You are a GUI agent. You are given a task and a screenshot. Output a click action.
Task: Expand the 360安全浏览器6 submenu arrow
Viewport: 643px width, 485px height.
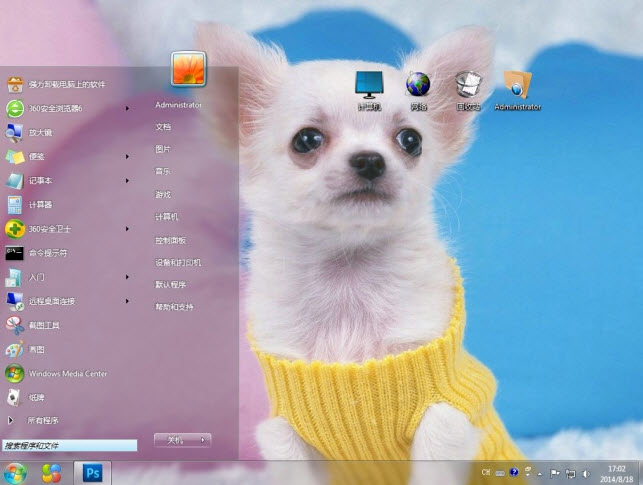(127, 108)
